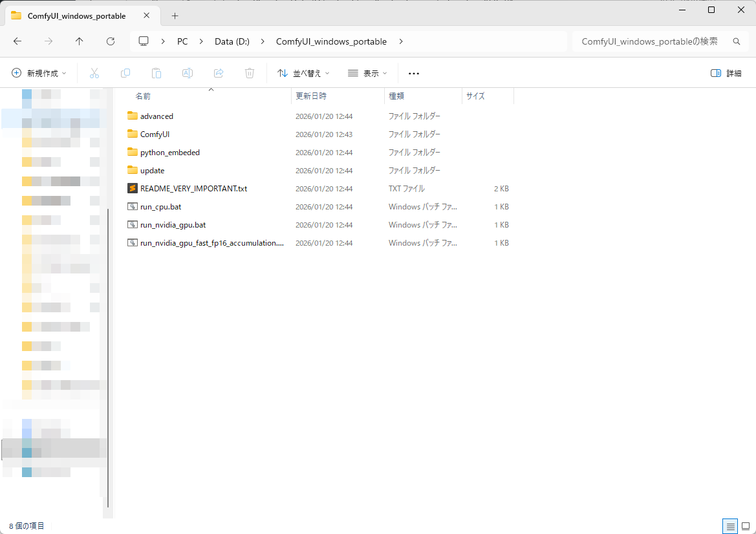Click the search magnifier icon

[736, 41]
